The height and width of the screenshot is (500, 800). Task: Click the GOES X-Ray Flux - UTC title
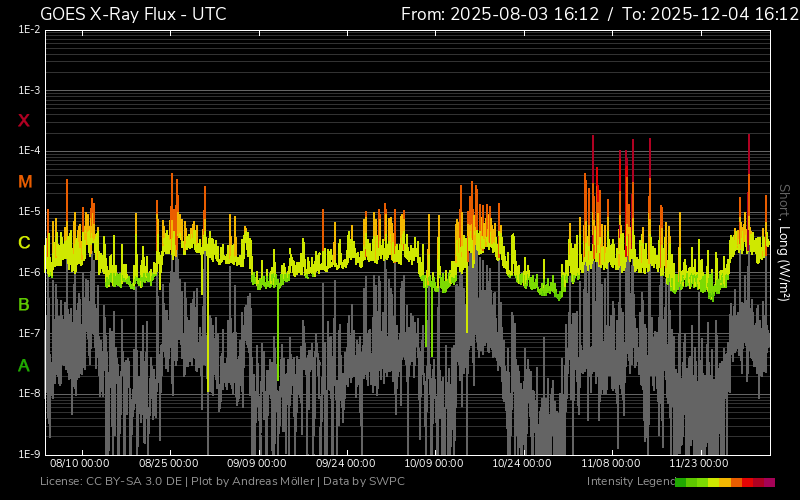click(x=133, y=14)
